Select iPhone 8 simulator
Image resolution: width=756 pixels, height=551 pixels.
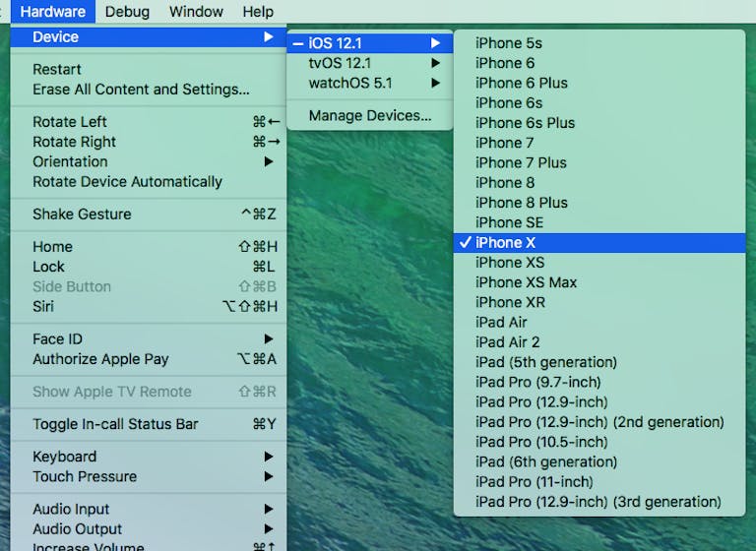[599, 183]
